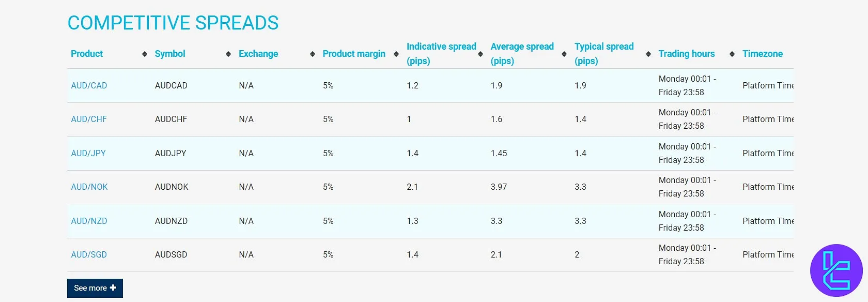Open the AUD/CAD product page

pyautogui.click(x=89, y=85)
